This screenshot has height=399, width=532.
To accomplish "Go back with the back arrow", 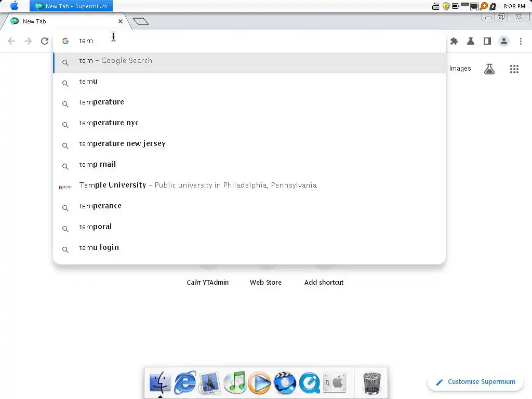I will 11,41.
